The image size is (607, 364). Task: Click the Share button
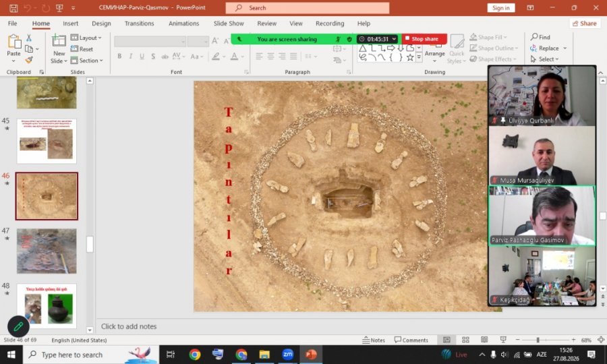click(585, 23)
